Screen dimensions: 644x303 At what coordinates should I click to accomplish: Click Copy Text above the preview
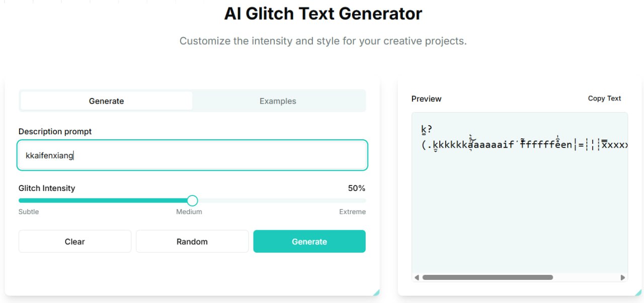point(604,98)
